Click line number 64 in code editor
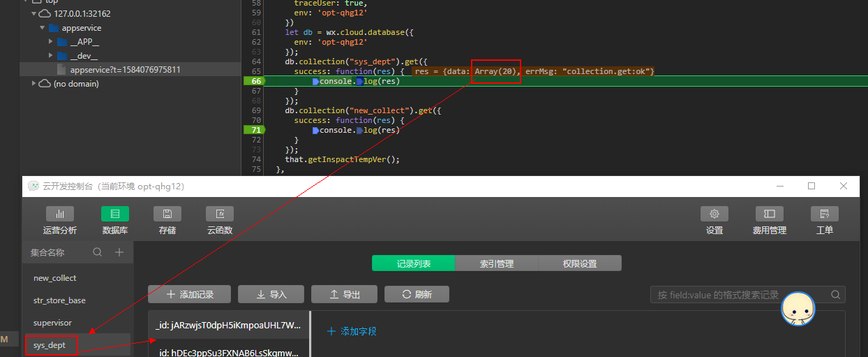Screen dimensions: 868x357 pos(256,61)
